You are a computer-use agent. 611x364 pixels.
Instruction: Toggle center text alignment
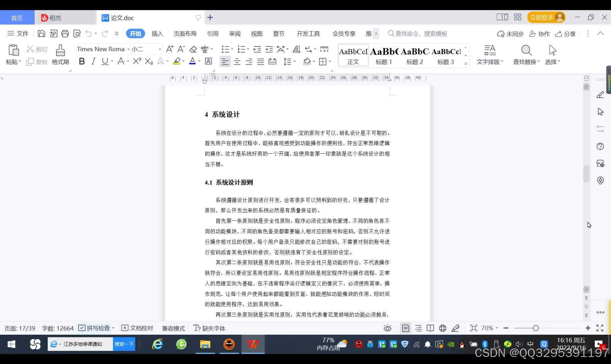[237, 61]
